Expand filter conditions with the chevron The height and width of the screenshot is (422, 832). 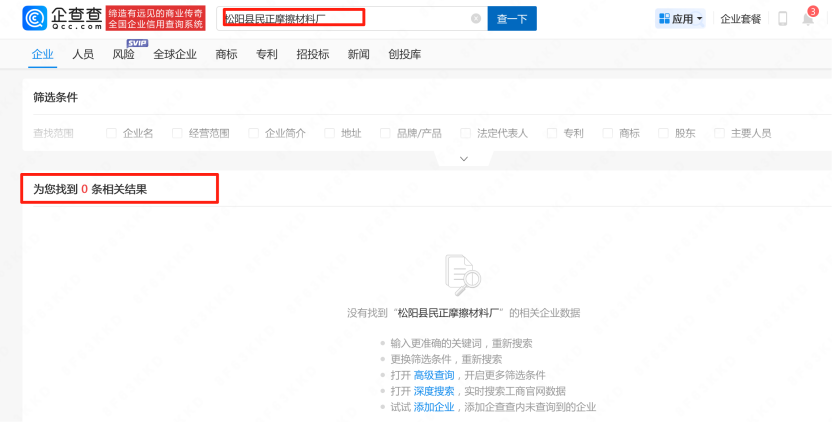[464, 159]
